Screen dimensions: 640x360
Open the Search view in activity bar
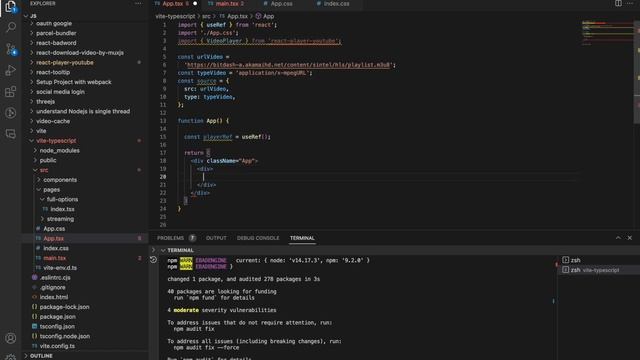coord(11,27)
